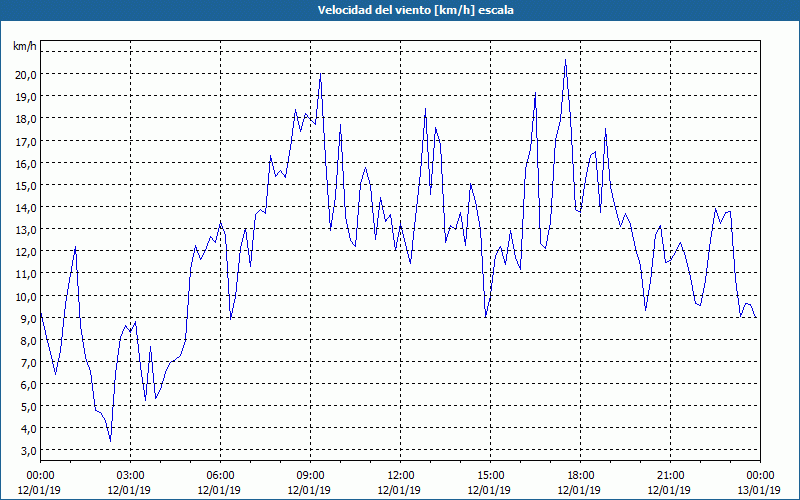Image resolution: width=800 pixels, height=500 pixels.
Task: Click the 7,0 y-axis value
Action: pos(28,362)
